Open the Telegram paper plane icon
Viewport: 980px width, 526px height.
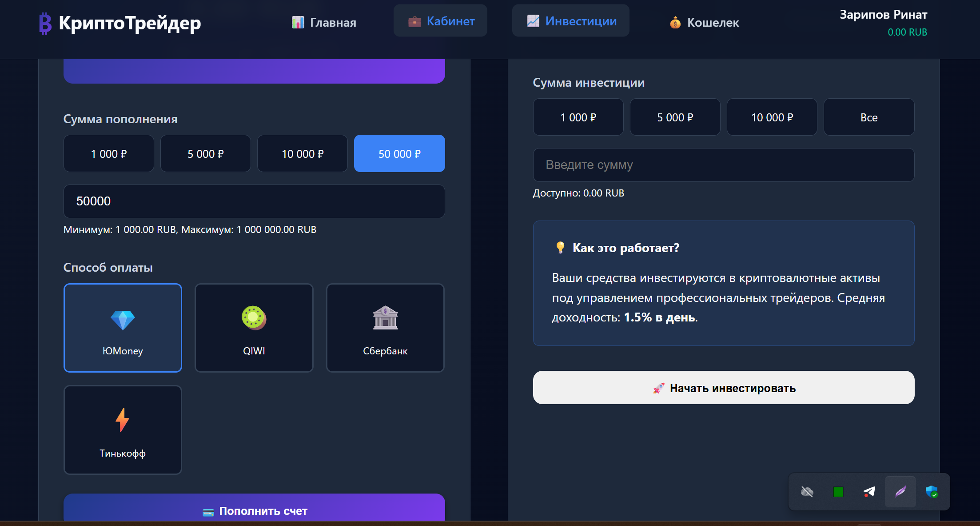click(869, 491)
